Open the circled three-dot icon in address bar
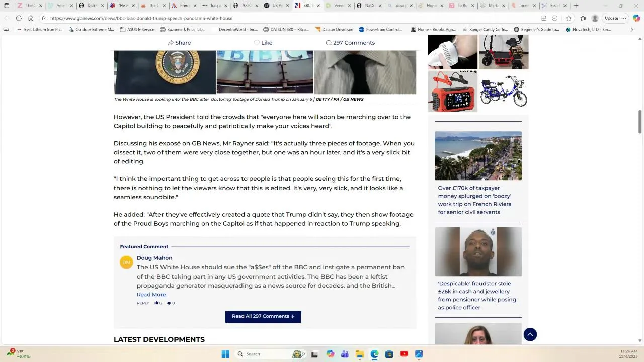The height and width of the screenshot is (362, 644). (555, 18)
